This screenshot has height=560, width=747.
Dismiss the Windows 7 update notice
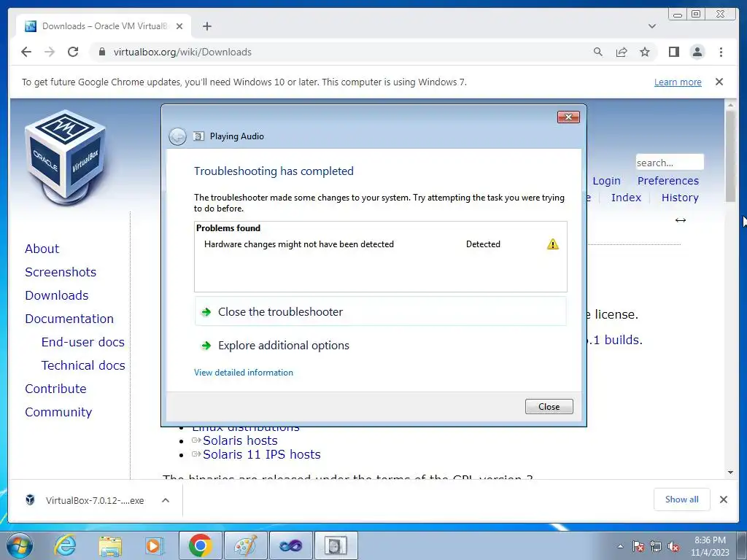(x=719, y=82)
